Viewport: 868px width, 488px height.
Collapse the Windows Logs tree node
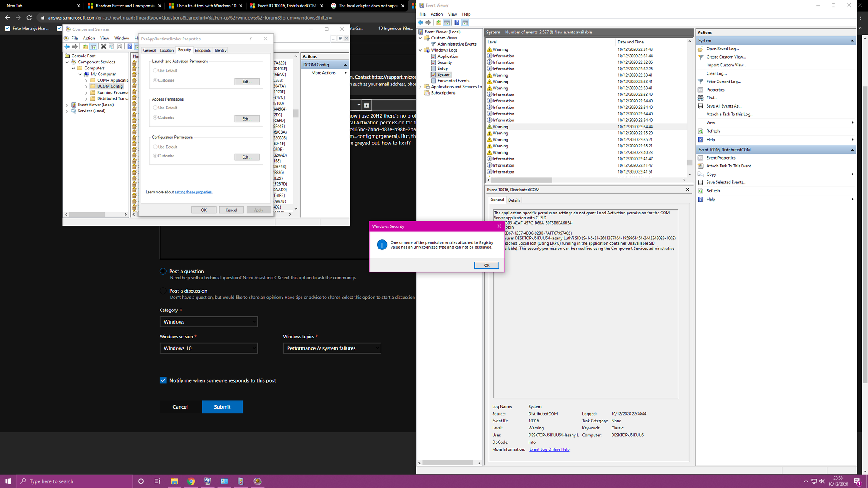point(421,50)
